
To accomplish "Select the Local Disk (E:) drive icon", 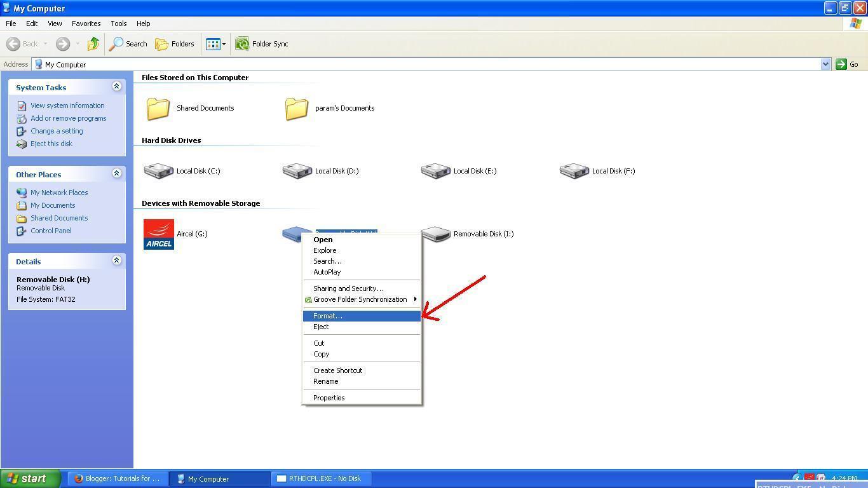I will (435, 171).
